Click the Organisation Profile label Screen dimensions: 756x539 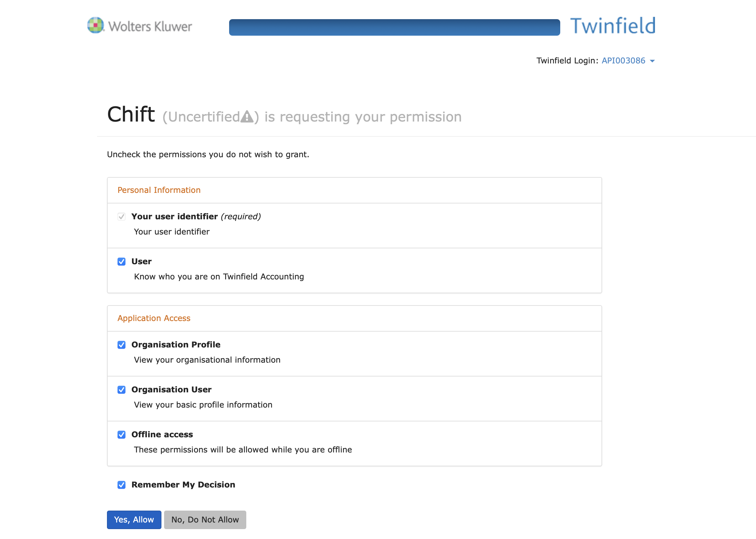(x=176, y=344)
